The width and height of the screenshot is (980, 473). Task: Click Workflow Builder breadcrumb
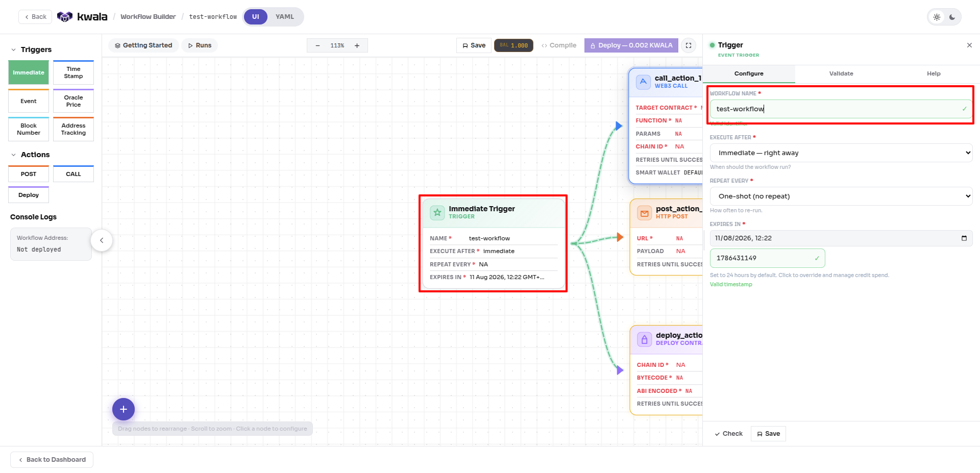tap(148, 17)
